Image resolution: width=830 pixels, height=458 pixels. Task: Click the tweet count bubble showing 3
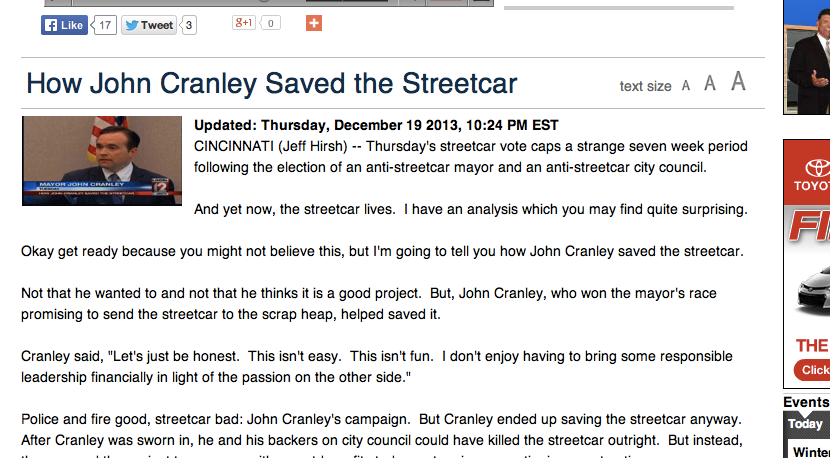point(189,25)
